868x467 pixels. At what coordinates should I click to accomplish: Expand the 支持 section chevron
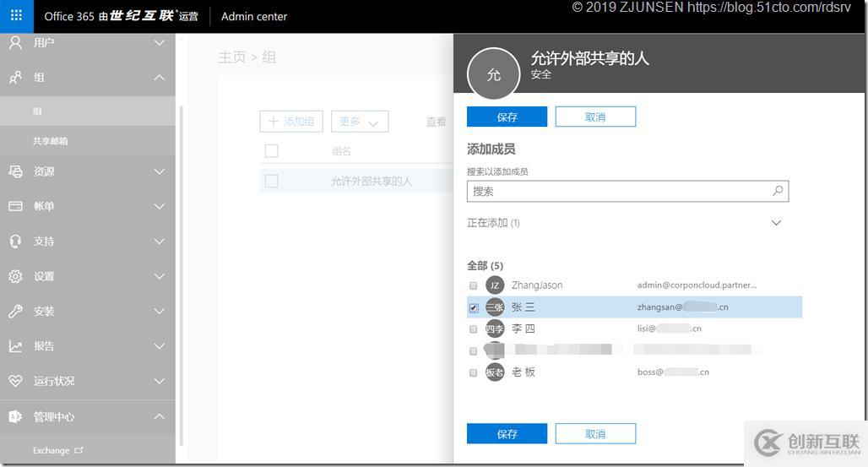pos(160,242)
